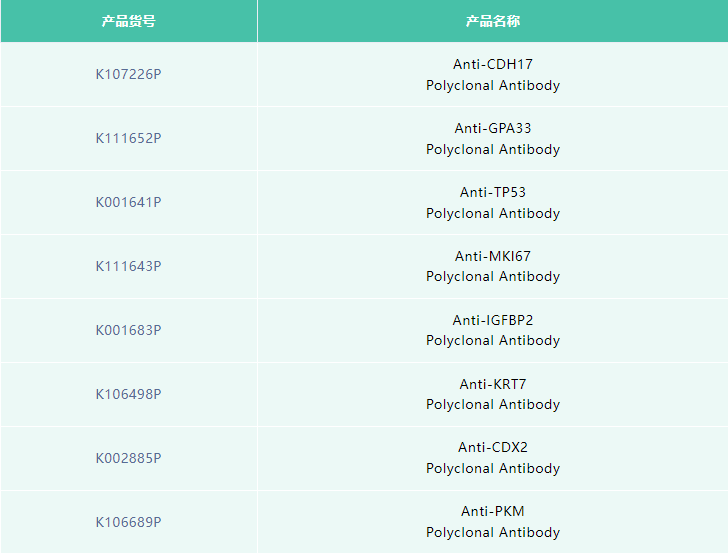Select the K111643P catalog number
728x553 pixels.
[x=128, y=266]
